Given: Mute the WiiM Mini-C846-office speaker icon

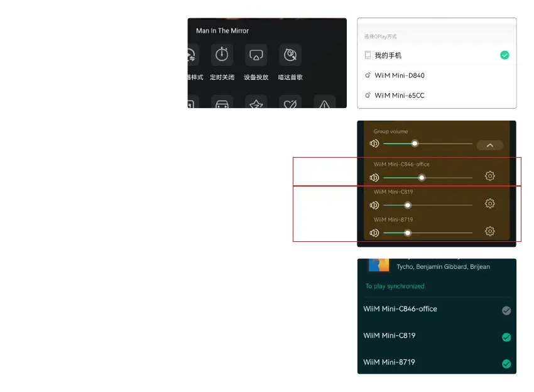Looking at the screenshot, I should tap(374, 177).
